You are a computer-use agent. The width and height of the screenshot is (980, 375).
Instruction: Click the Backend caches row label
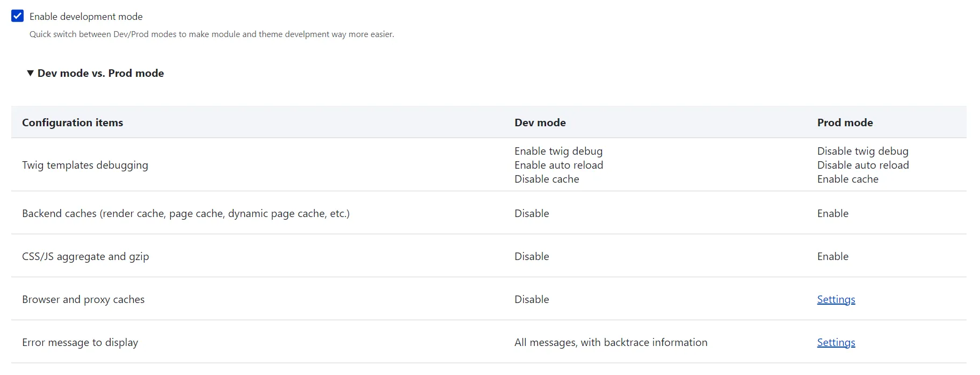(x=185, y=213)
